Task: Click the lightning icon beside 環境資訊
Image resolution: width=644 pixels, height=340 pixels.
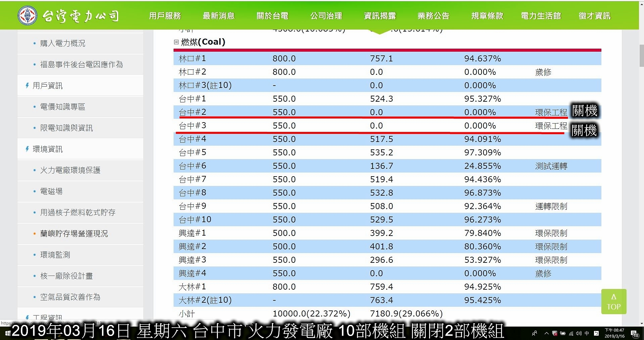Action: 27,149
